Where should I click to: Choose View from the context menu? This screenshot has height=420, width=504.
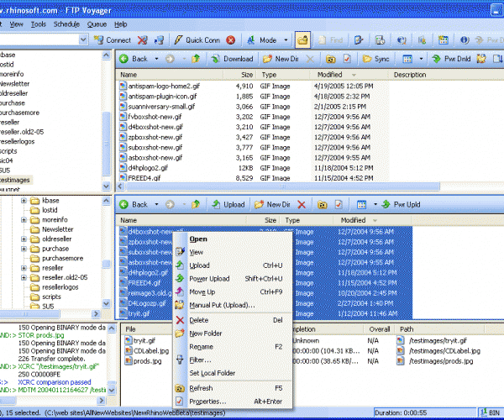click(x=233, y=252)
